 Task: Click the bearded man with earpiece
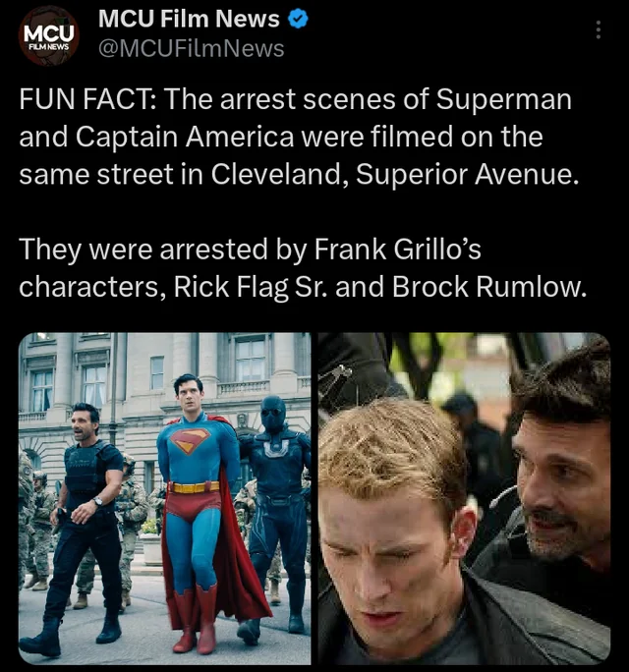(557, 493)
